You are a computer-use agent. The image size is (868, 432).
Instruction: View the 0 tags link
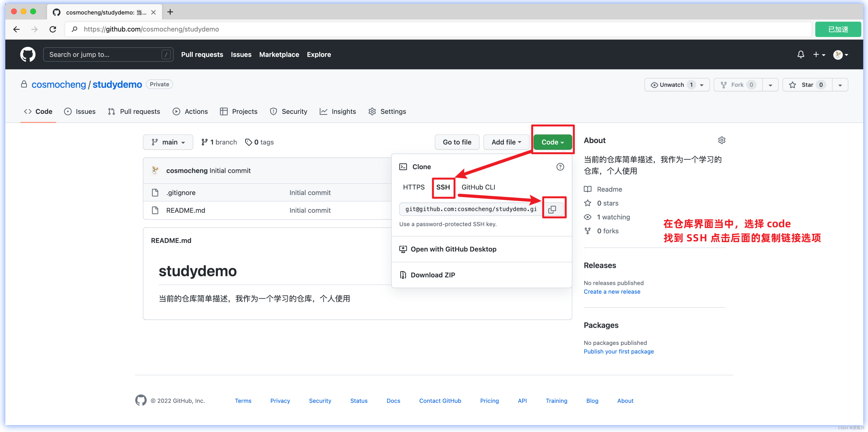259,142
